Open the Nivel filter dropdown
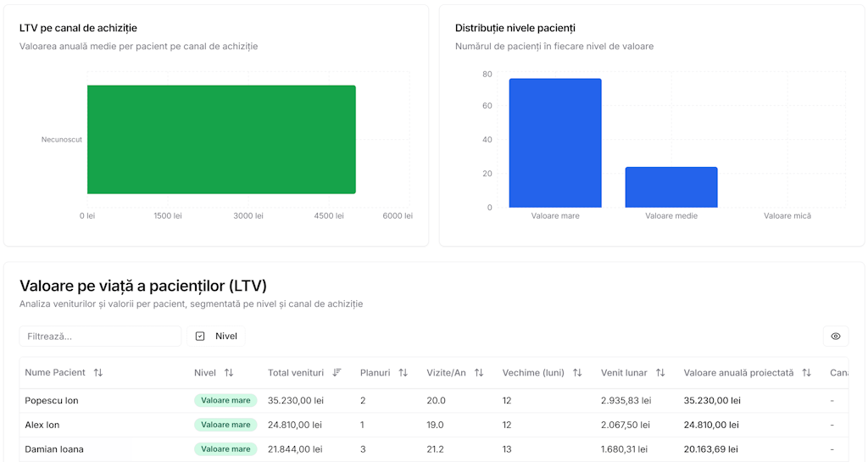The width and height of the screenshot is (868, 462). pyautogui.click(x=217, y=337)
